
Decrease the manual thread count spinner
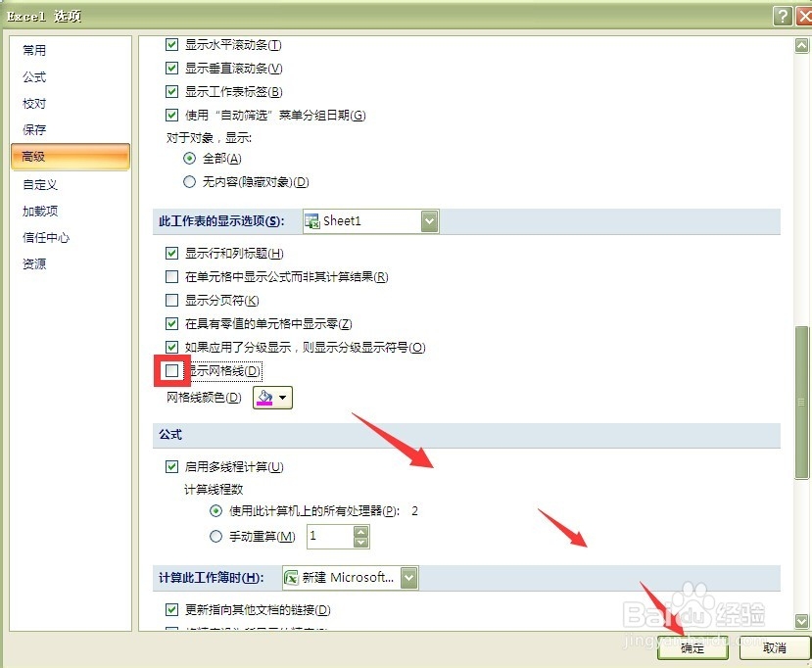tap(361, 543)
